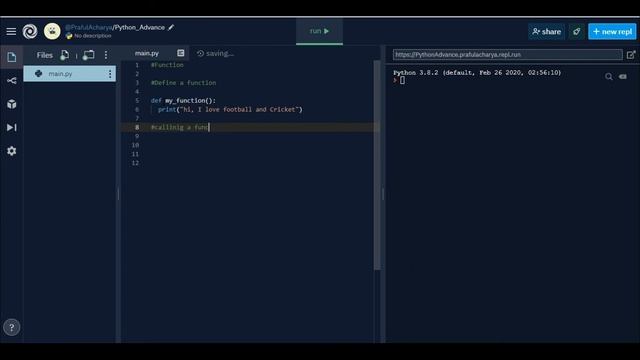The width and height of the screenshot is (640, 360).
Task: Click the Replit logo
Action: [30, 31]
